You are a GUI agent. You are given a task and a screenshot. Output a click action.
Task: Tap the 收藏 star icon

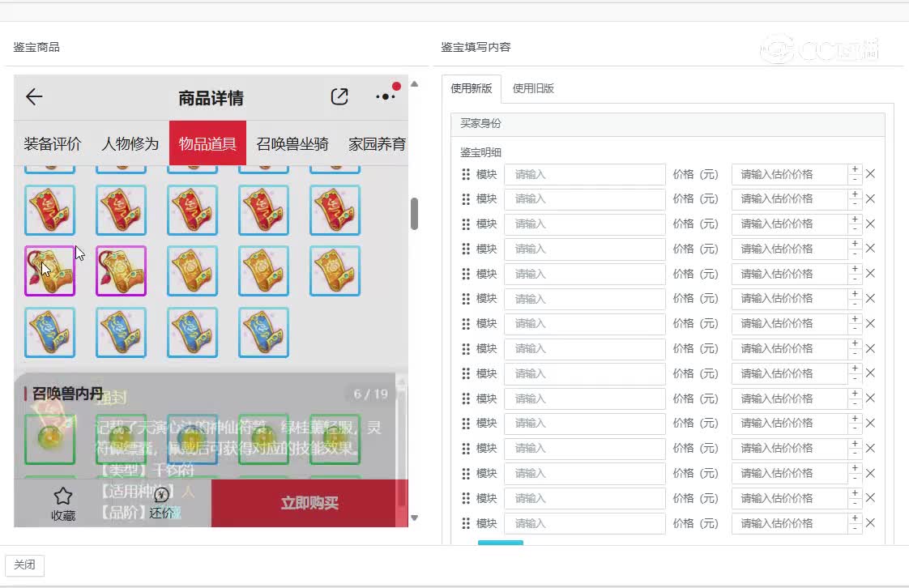(62, 496)
